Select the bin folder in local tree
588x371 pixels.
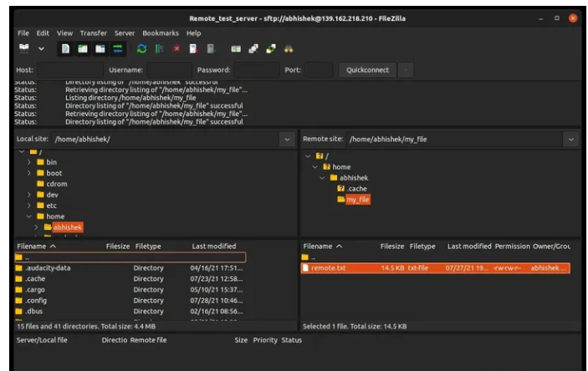[51, 162]
